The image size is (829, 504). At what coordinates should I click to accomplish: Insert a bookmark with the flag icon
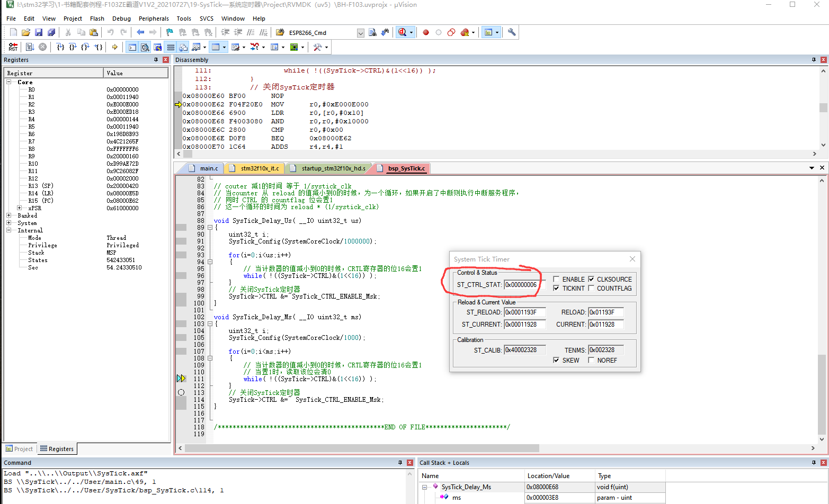(170, 32)
